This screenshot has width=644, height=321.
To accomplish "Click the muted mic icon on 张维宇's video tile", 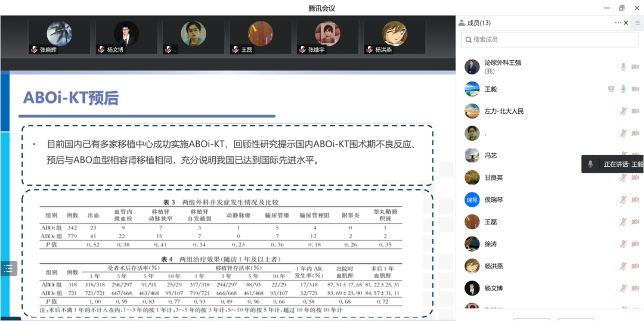I will pyautogui.click(x=302, y=49).
